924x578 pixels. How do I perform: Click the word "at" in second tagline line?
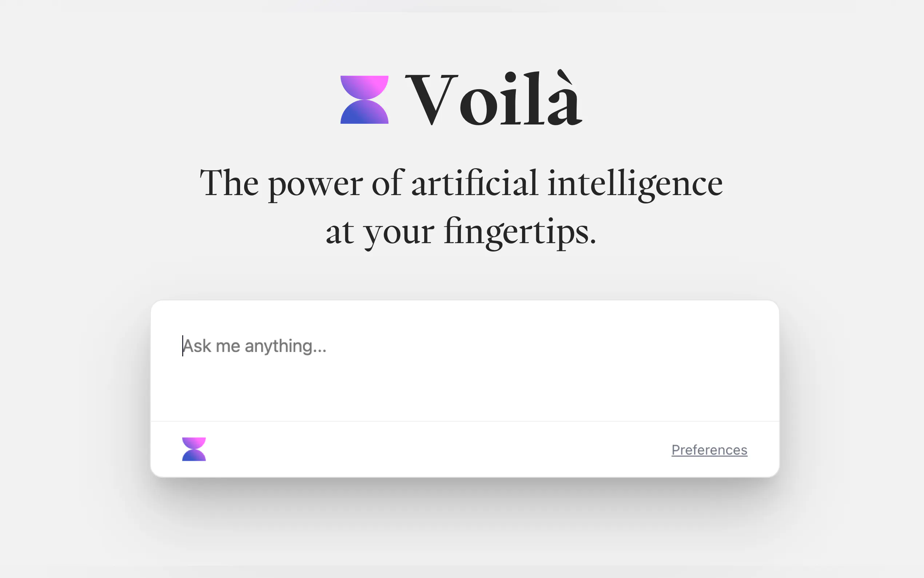tap(339, 232)
